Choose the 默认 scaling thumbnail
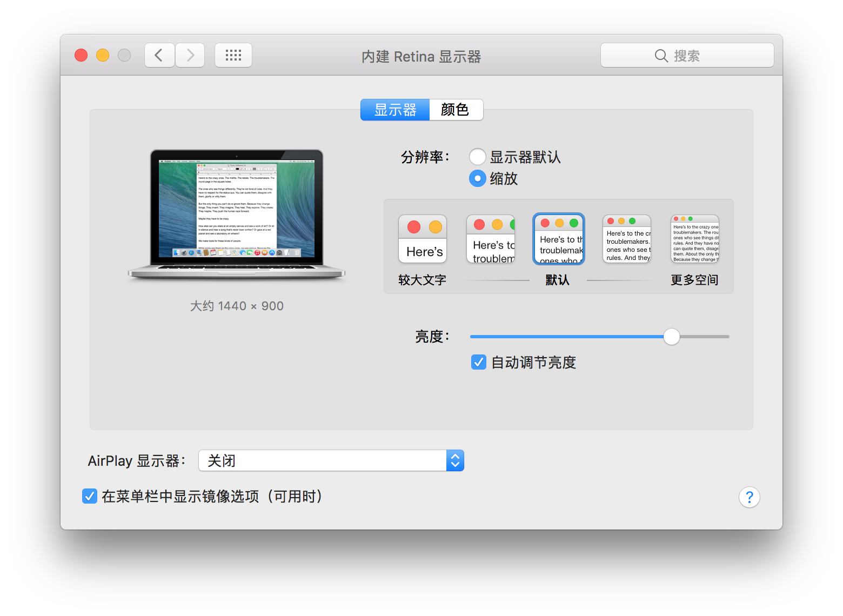Screen dimensions: 843x616 tap(559, 239)
